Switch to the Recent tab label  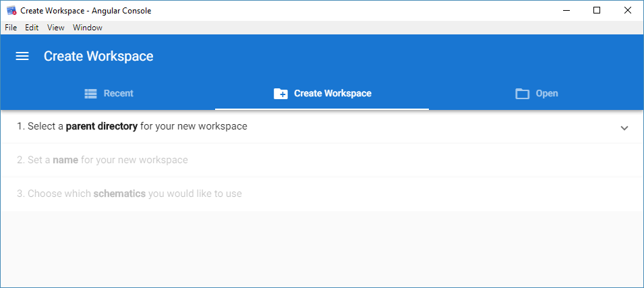[118, 93]
